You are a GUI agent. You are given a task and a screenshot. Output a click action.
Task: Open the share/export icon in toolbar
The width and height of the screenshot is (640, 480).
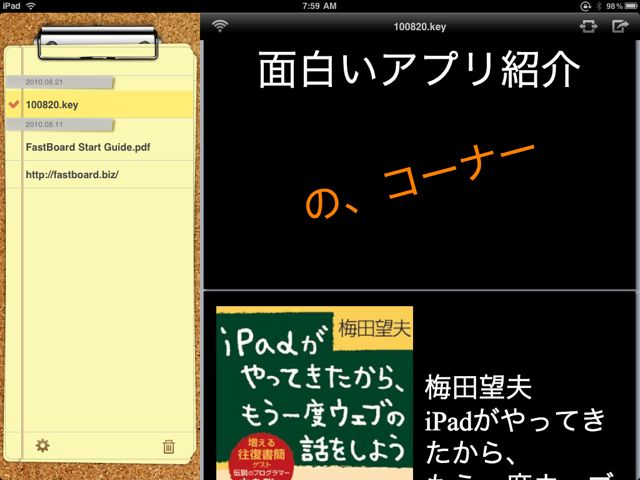[x=620, y=27]
